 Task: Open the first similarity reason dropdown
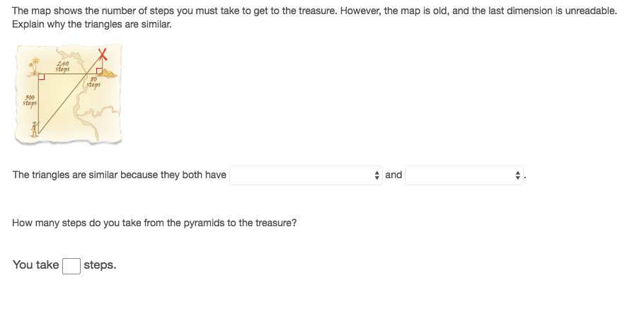(x=306, y=175)
